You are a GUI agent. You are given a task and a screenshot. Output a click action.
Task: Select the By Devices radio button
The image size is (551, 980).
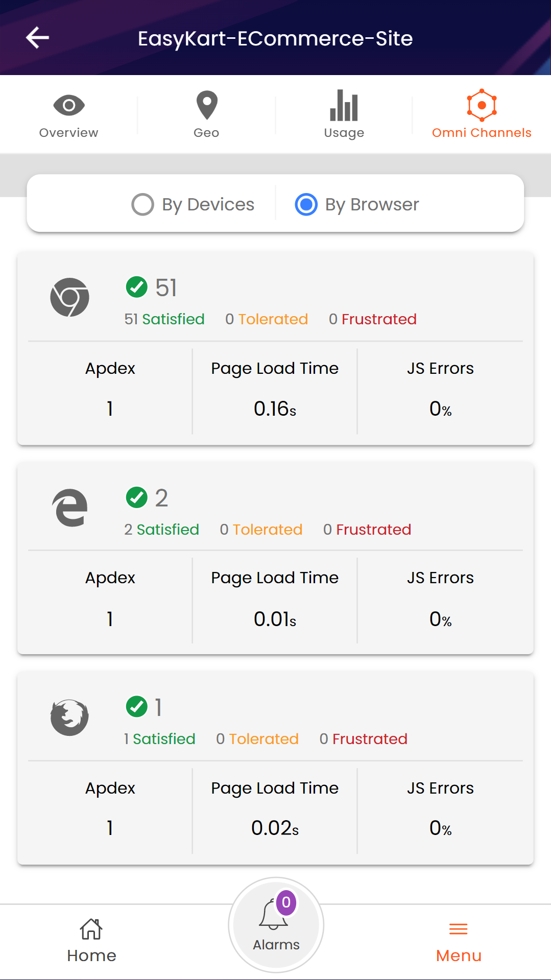tap(142, 205)
